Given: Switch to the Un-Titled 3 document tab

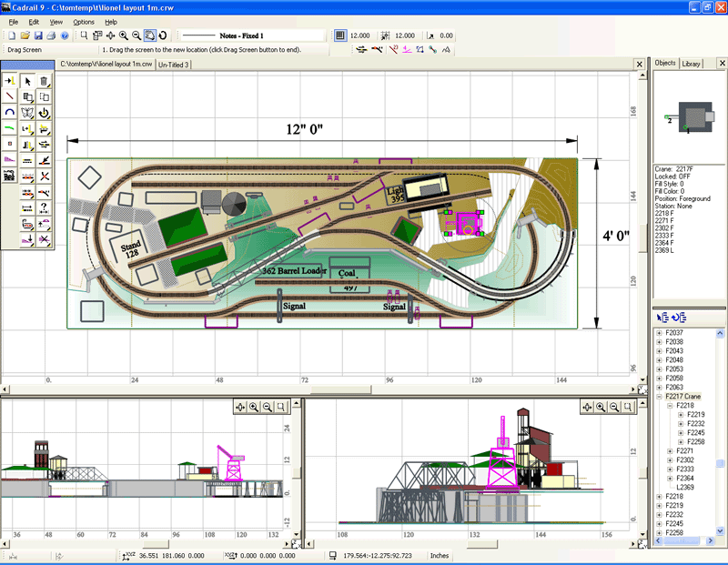Looking at the screenshot, I should pos(174,65).
